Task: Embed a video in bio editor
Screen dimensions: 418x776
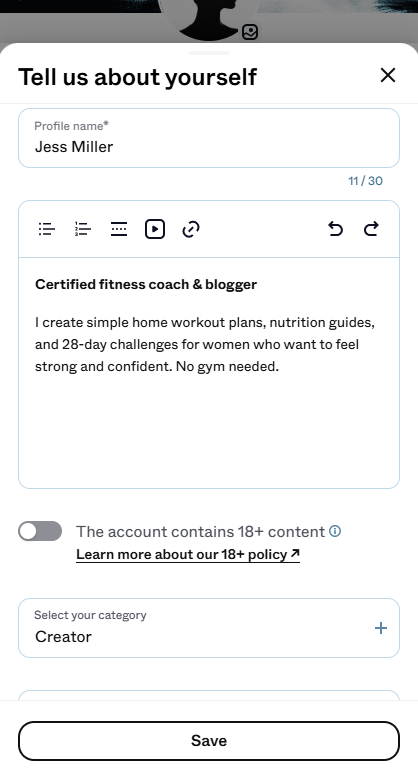Action: pyautogui.click(x=155, y=229)
